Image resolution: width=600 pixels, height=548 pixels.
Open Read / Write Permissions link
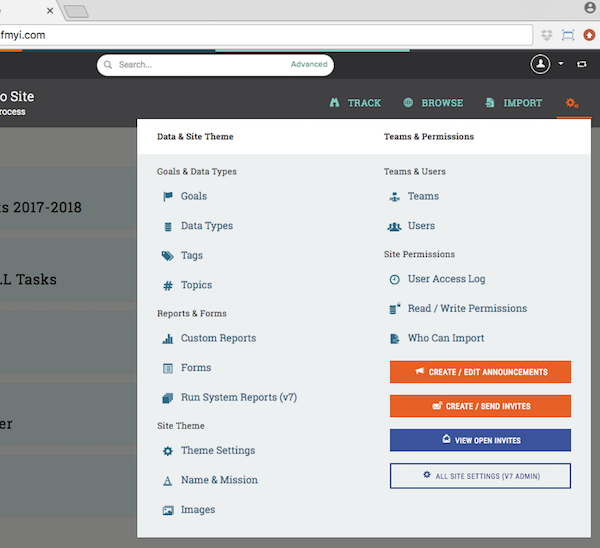[467, 309]
